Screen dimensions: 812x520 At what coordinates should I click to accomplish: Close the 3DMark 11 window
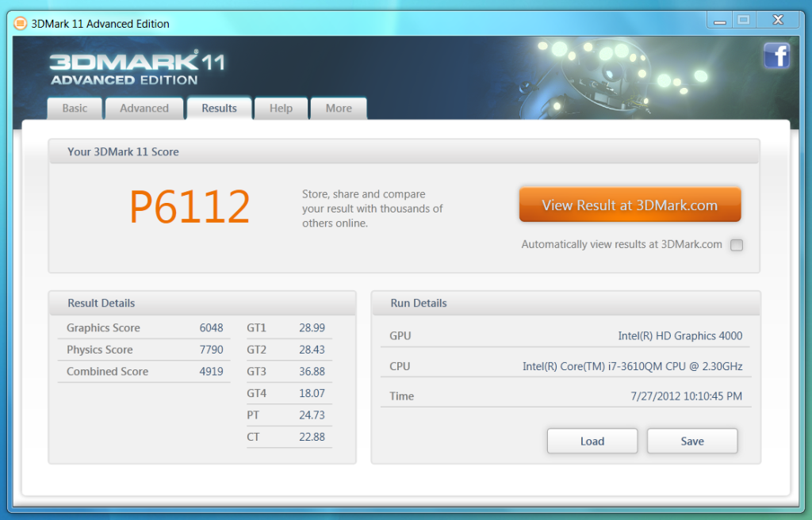(x=778, y=20)
